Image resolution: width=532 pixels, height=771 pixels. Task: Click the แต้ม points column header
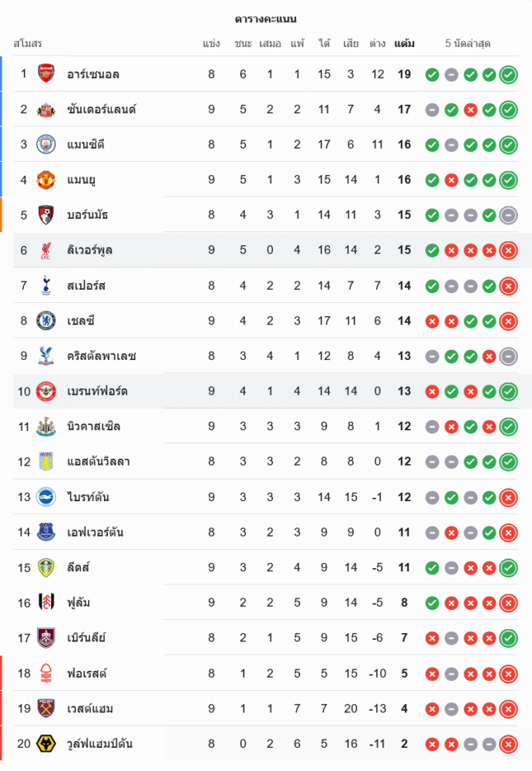click(x=404, y=44)
